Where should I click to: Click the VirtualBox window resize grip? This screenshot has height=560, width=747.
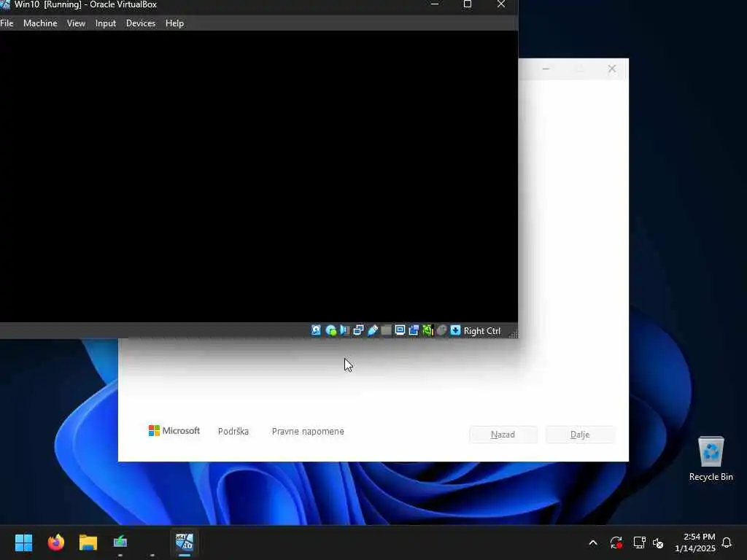click(x=513, y=333)
